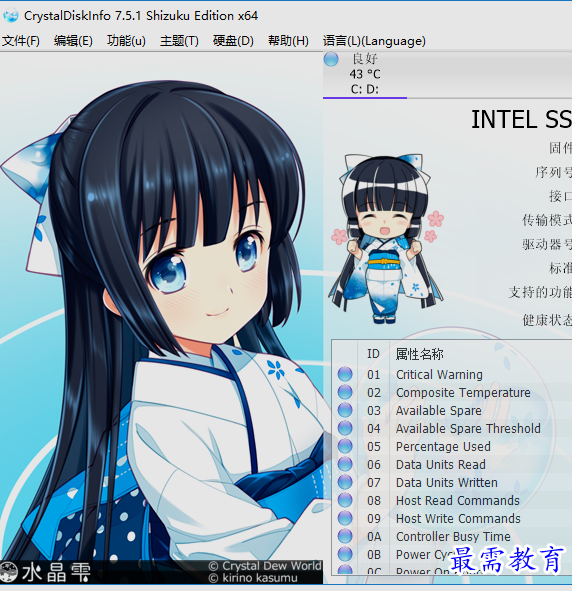572x591 pixels.
Task: Click the status orb for Host Read Commands
Action: pos(345,500)
